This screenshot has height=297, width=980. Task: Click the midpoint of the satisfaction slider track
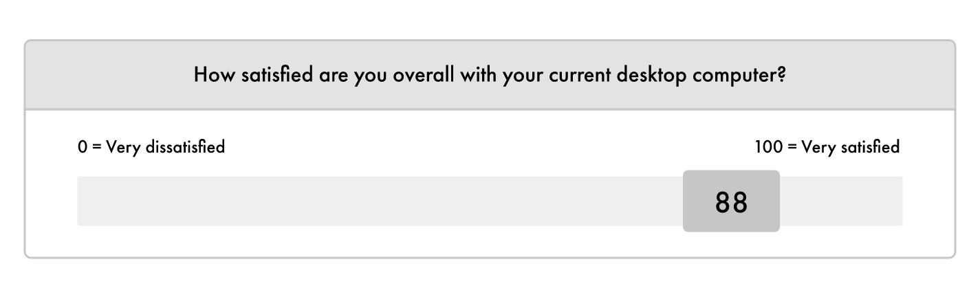click(x=490, y=201)
